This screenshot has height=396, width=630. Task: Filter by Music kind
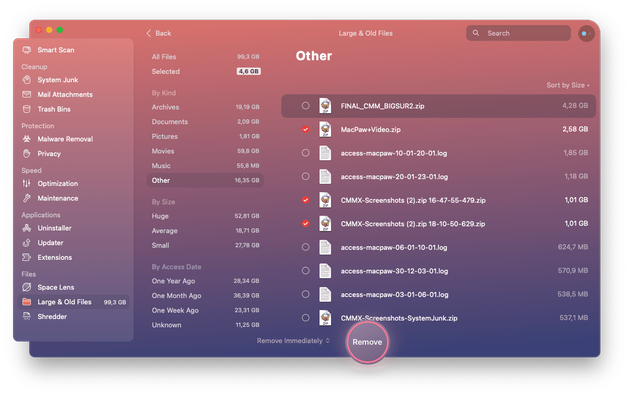tap(205, 165)
